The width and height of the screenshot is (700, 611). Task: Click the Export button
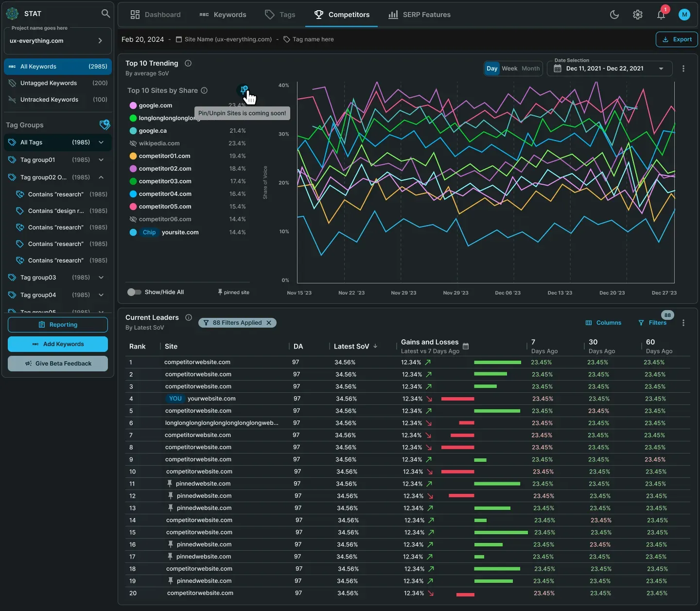click(677, 39)
